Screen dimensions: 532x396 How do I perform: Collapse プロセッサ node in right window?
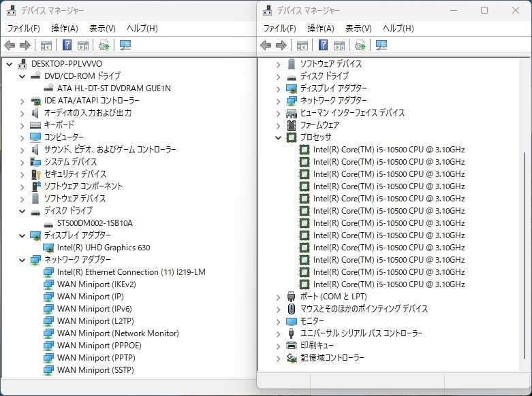tap(278, 137)
